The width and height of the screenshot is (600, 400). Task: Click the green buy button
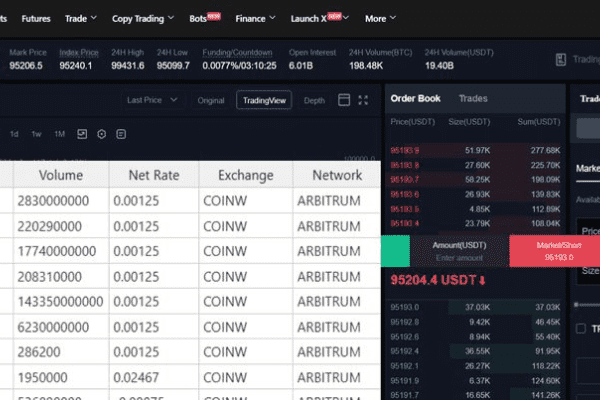pos(395,251)
